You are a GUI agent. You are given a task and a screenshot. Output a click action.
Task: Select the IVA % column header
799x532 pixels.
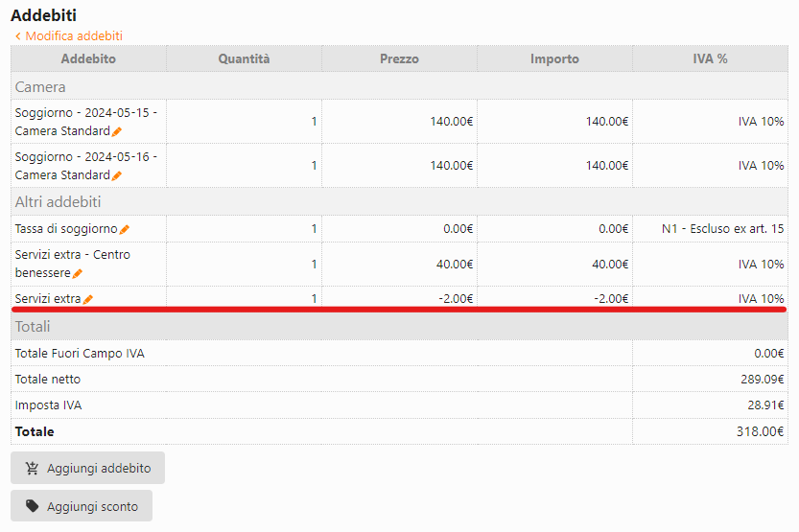[710, 59]
